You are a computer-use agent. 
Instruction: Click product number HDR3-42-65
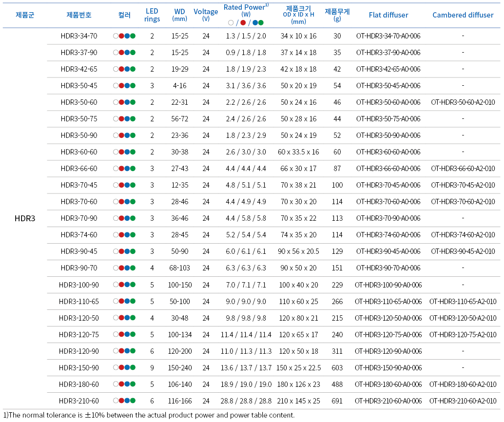tap(79, 69)
